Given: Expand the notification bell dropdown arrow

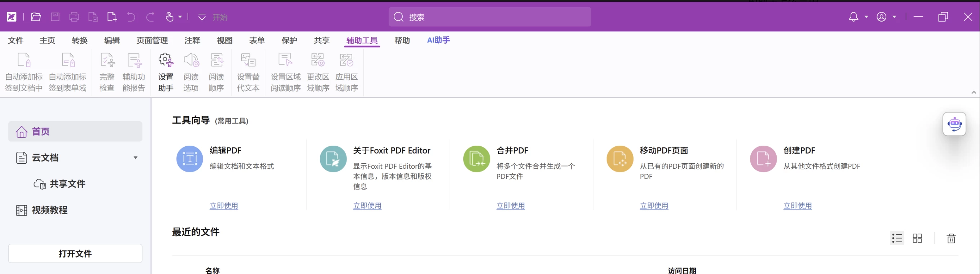Looking at the screenshot, I should click(x=866, y=17).
